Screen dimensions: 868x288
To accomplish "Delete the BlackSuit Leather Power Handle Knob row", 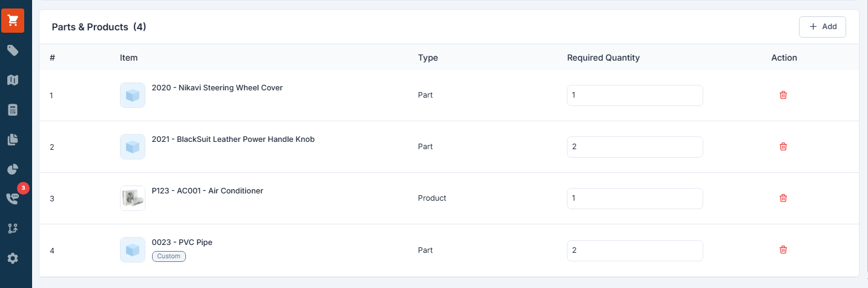I will tap(783, 147).
